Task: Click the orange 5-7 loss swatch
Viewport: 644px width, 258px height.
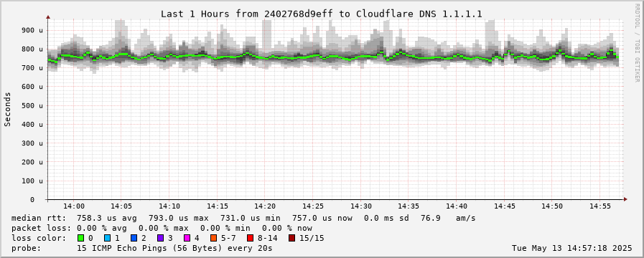Action: pos(213,238)
